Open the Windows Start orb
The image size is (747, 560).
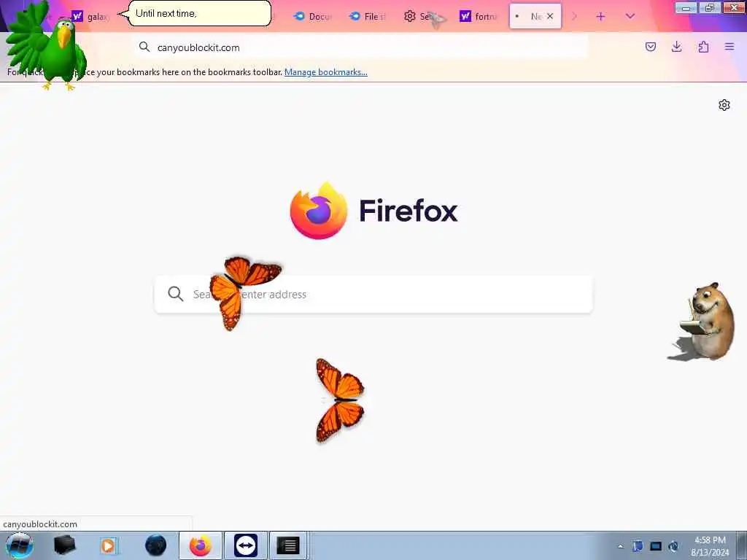[20, 545]
